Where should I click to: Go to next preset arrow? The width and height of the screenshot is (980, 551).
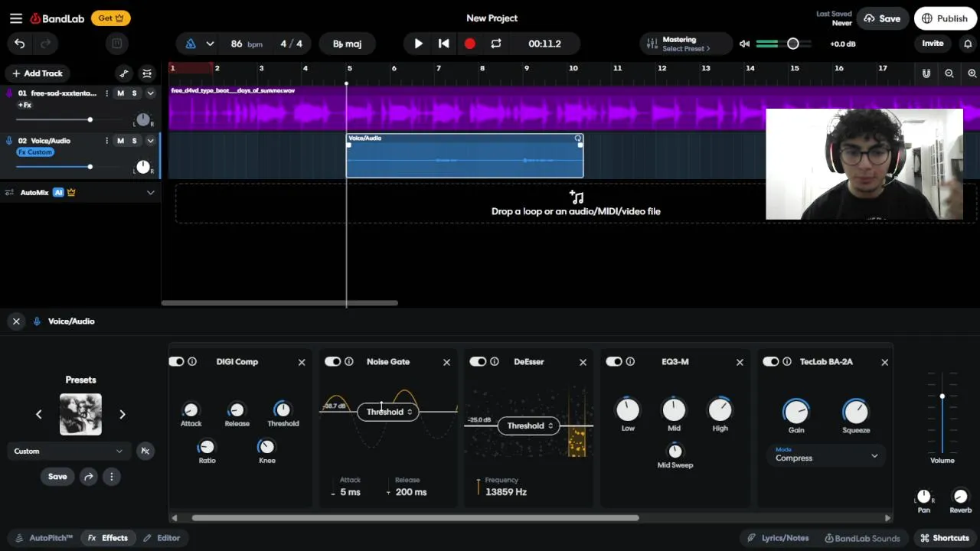(x=122, y=415)
